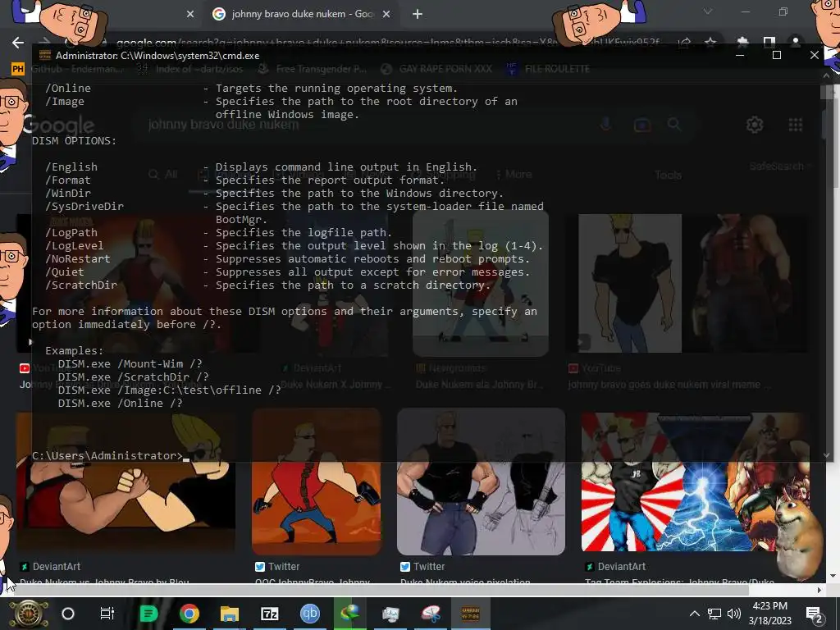
Task: Click the cmd window scrollbar thumb
Action: point(827,92)
